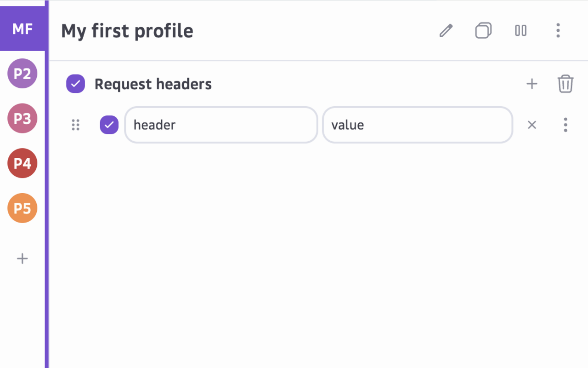Pause the current profile
This screenshot has height=368, width=588.
point(520,31)
